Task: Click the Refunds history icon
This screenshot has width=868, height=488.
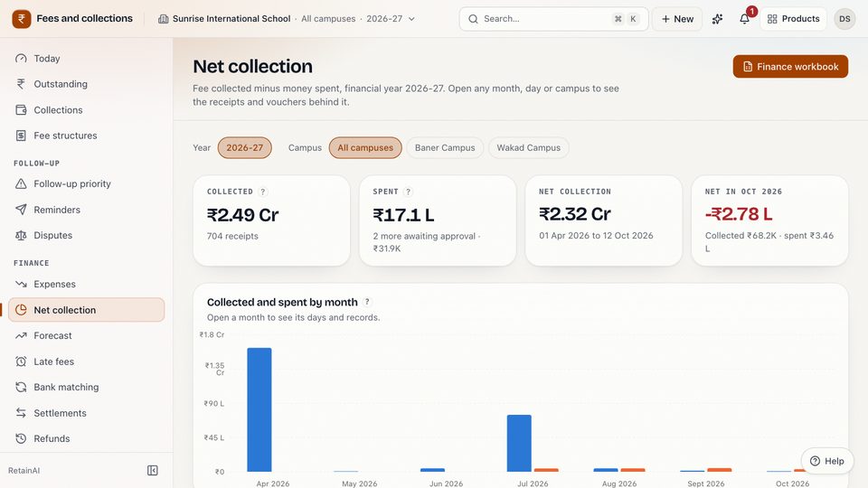Action: coord(21,438)
